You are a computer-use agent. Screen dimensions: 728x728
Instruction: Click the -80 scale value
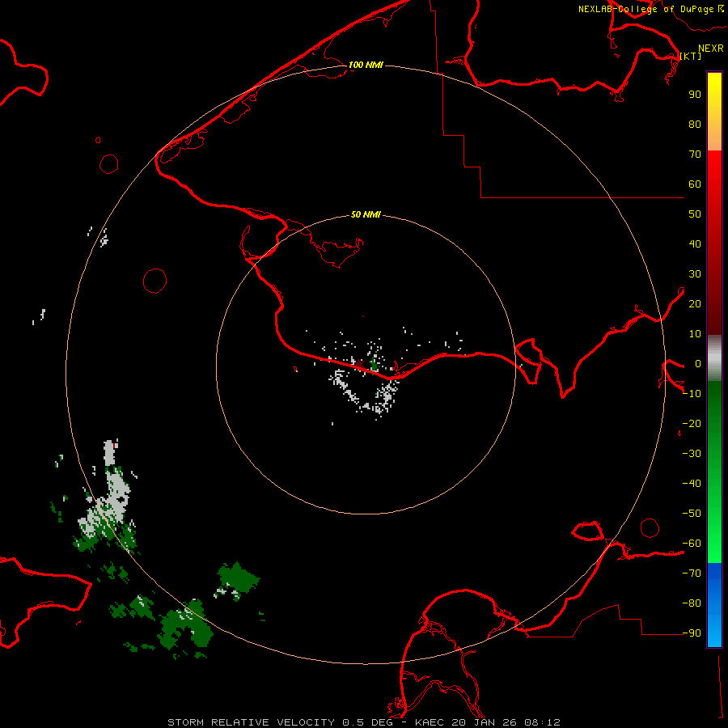(692, 603)
